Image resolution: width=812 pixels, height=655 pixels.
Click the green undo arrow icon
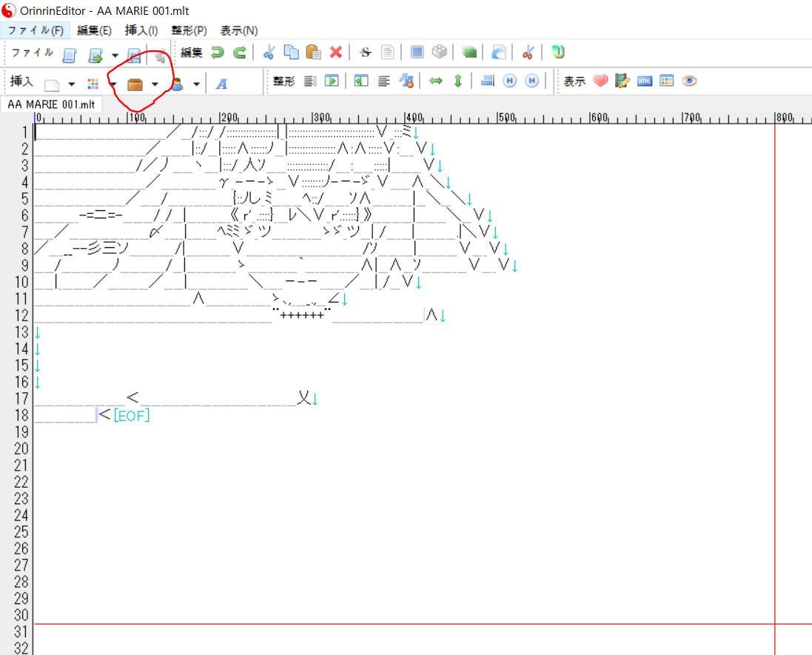coord(217,53)
